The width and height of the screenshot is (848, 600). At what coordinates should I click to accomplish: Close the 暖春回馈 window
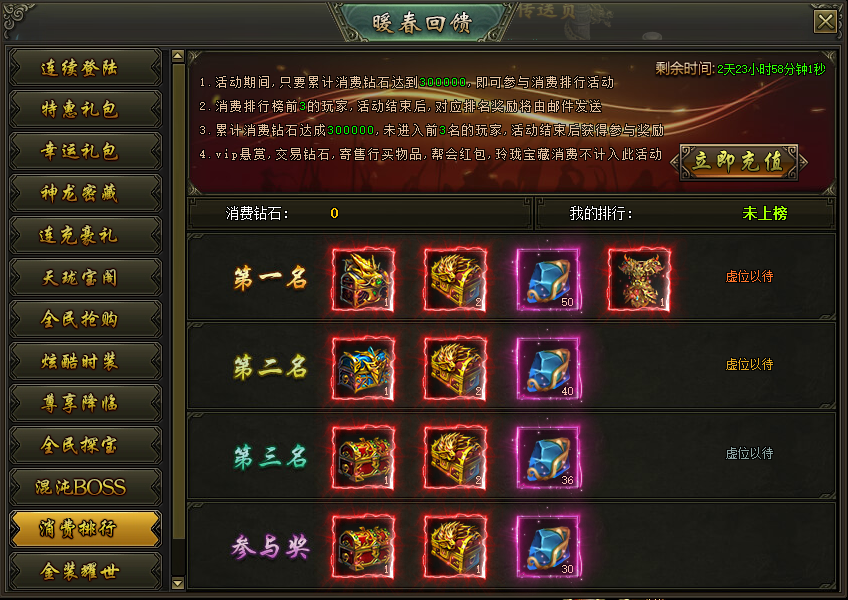(x=826, y=22)
